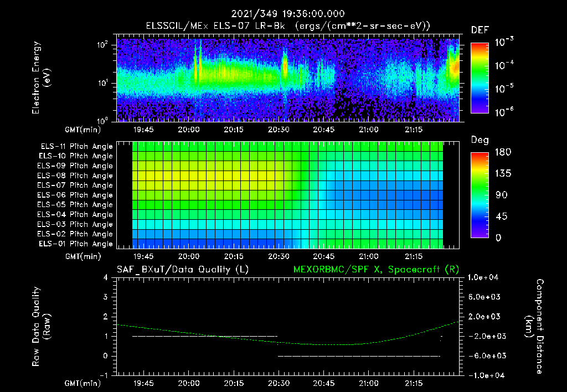Click the 10^-6 value on DEF scale
This screenshot has width=567, height=392.
(504, 112)
